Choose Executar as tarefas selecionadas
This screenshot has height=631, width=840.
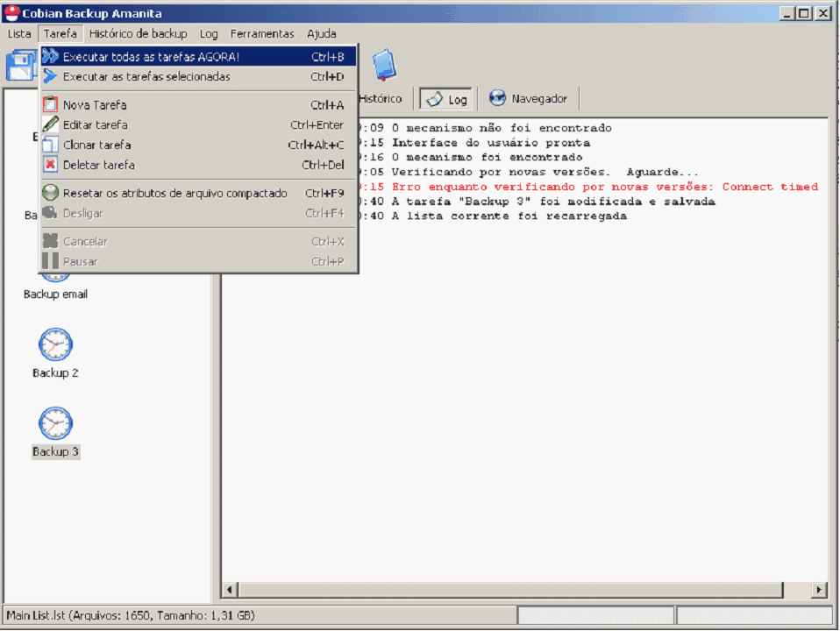tap(146, 77)
